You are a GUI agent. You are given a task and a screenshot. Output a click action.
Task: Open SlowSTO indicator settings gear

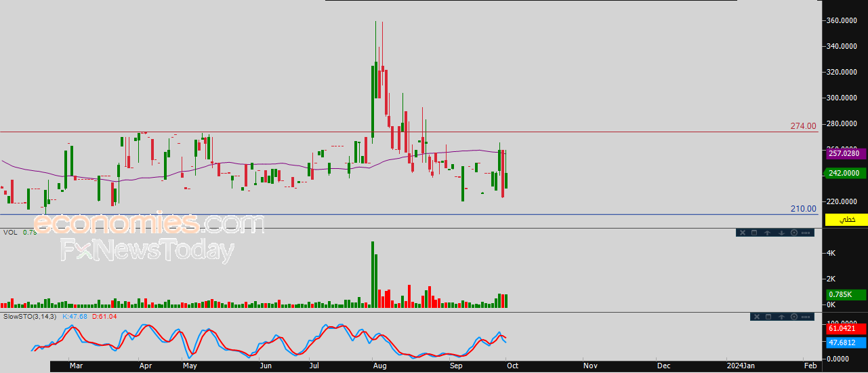click(x=794, y=317)
